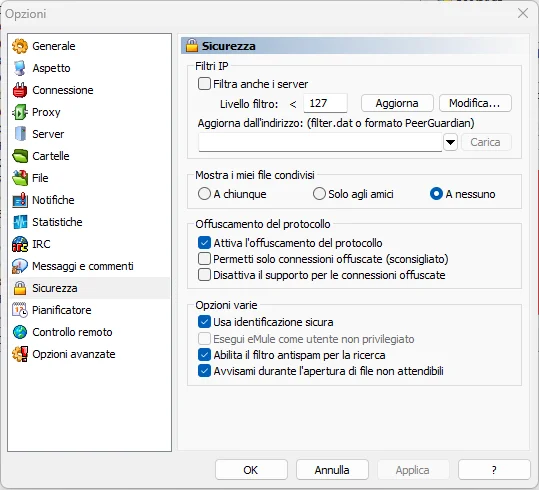539x490 pixels.
Task: Toggle Avvisami durante l'apertura di file checkbox
Action: [204, 371]
